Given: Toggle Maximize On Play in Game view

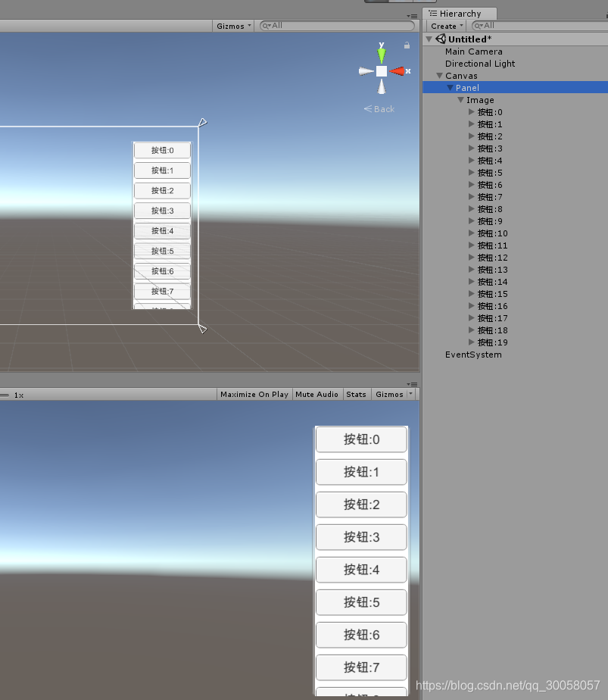Looking at the screenshot, I should click(254, 394).
